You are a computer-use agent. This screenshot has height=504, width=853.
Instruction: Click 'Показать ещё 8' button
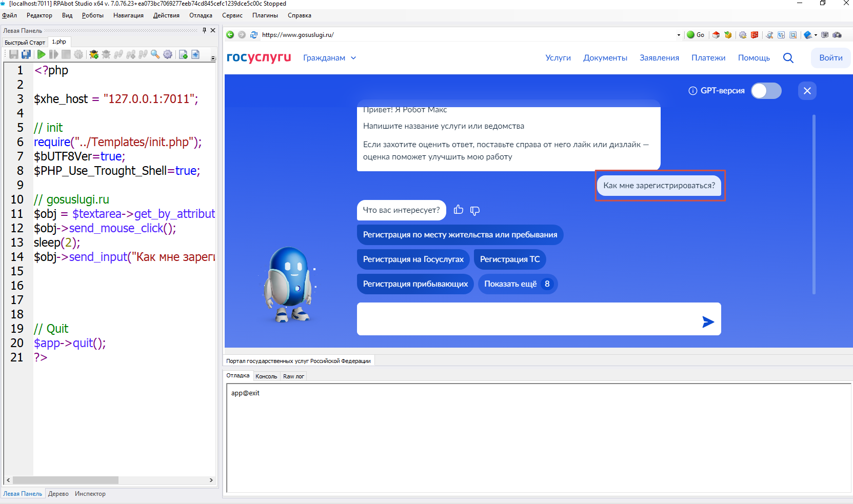pyautogui.click(x=518, y=284)
